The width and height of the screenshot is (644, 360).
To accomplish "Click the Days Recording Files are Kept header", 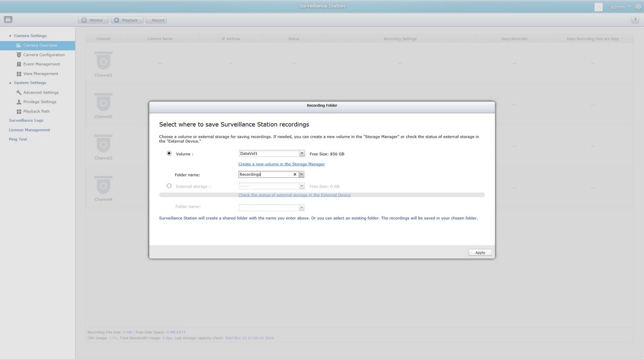I will (x=593, y=39).
